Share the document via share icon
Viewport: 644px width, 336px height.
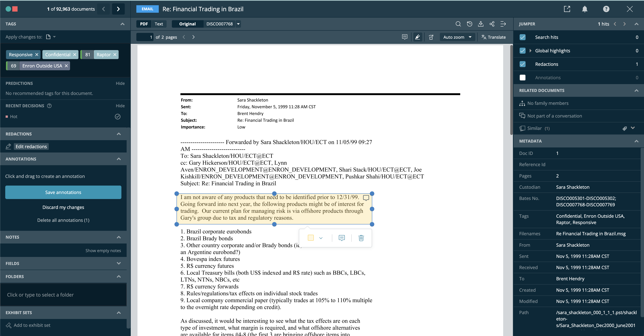tap(492, 24)
